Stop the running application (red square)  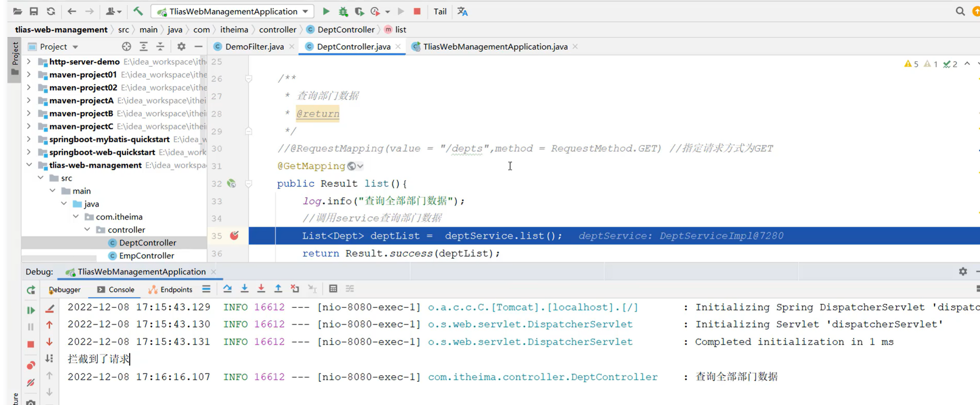[x=417, y=11]
